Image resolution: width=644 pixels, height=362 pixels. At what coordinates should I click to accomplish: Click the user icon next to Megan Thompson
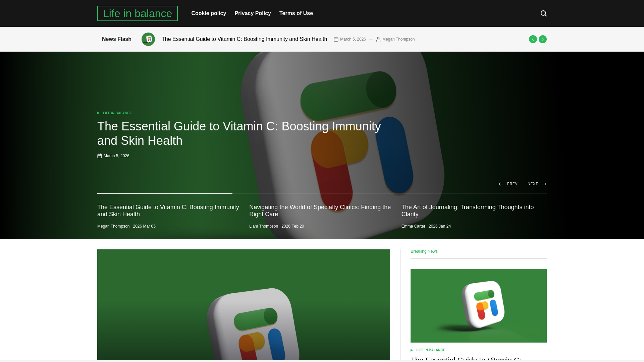[378, 39]
